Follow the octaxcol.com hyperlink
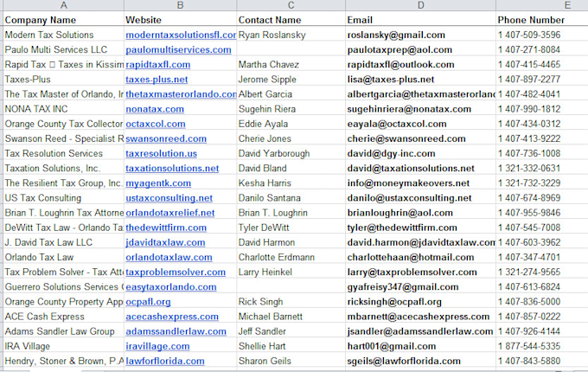 point(156,124)
